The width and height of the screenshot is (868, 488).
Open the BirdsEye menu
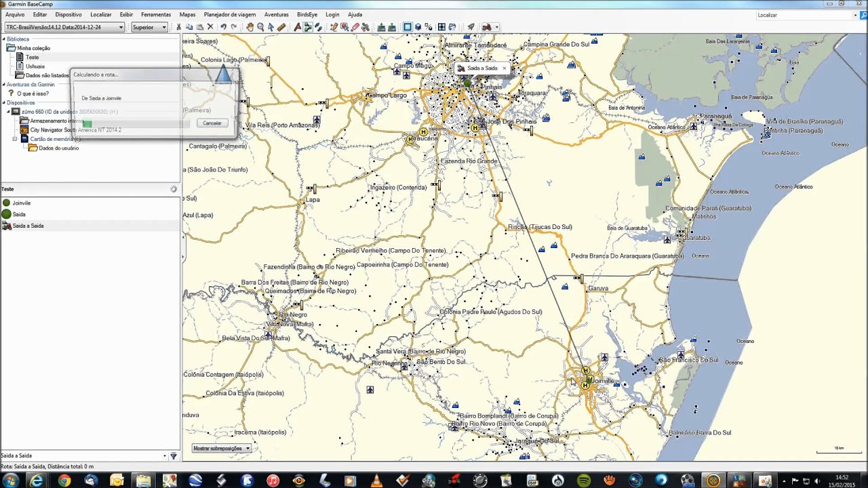tap(307, 14)
